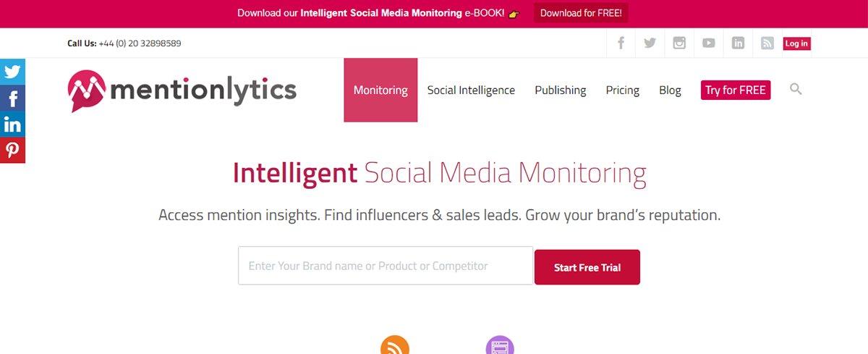Share via the LinkedIn side button
Viewport: 868px width, 354px height.
click(12, 124)
